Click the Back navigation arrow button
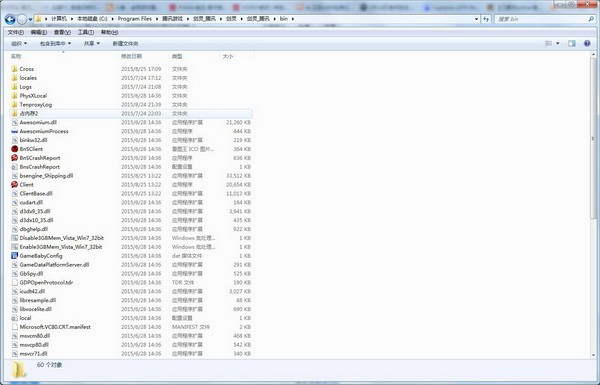600x385 pixels. (10, 19)
